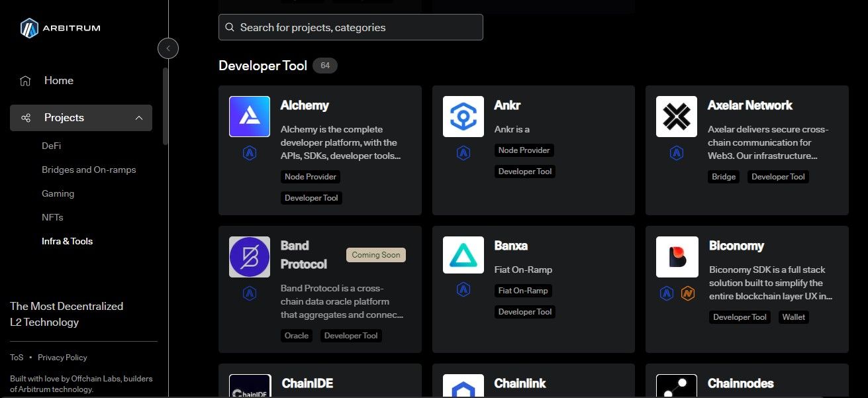Viewport: 868px width, 398px height.
Task: Click the Chainnodes project title
Action: point(741,383)
